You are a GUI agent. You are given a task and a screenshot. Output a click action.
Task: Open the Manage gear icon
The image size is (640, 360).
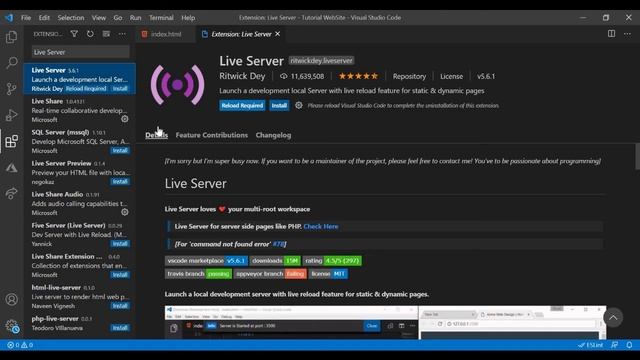12,326
